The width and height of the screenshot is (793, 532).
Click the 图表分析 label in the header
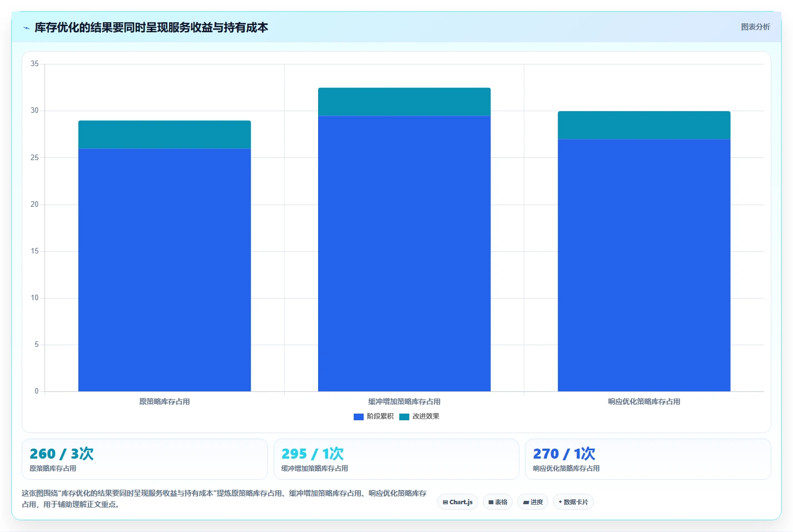tap(755, 27)
